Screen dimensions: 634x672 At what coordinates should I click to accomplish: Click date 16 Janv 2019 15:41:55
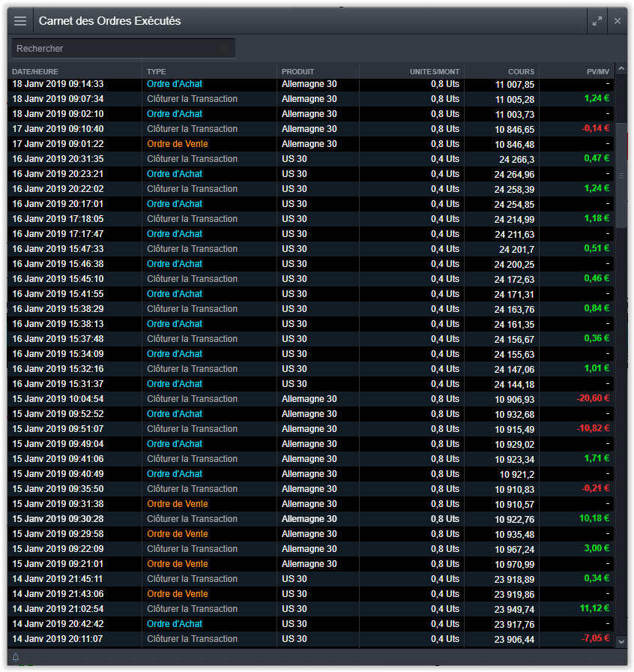[x=58, y=294]
